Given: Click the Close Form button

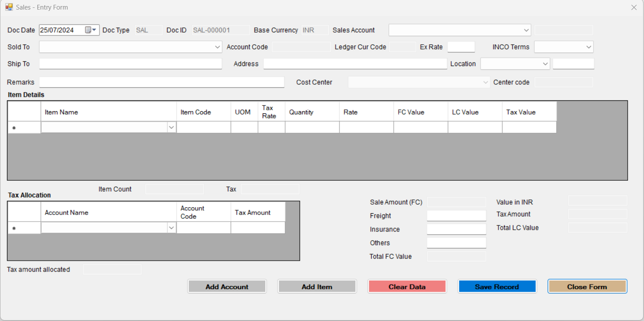Looking at the screenshot, I should 587,287.
